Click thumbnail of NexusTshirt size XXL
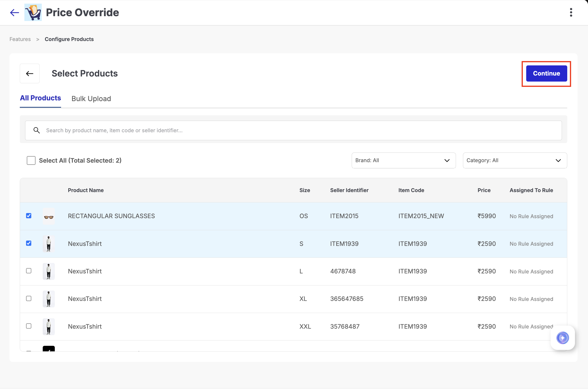The width and height of the screenshot is (588, 389). (49, 326)
